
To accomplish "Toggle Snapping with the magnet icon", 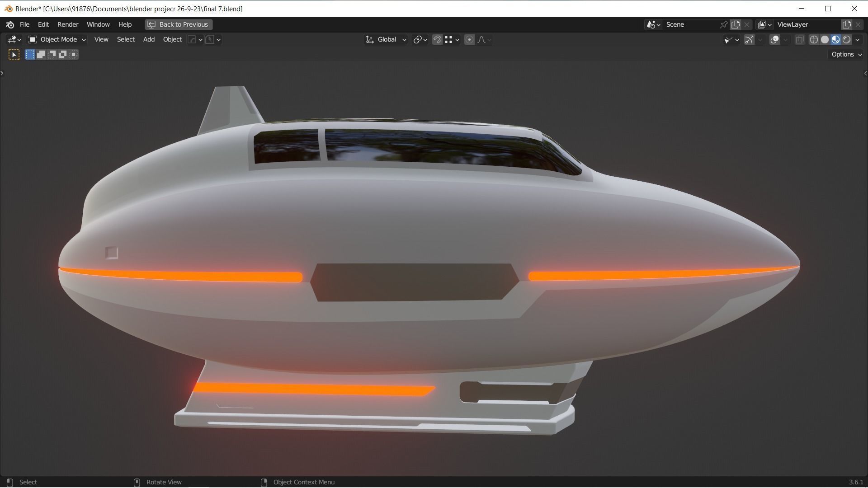I will click(x=437, y=39).
